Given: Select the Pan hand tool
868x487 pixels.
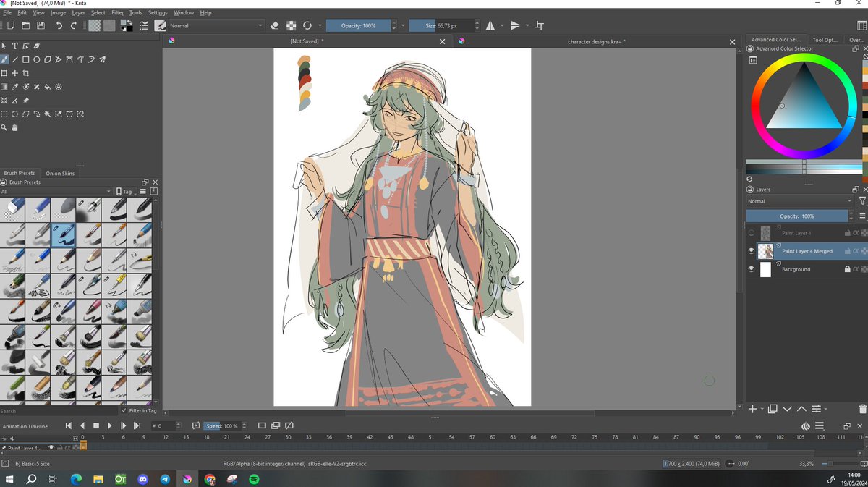Looking at the screenshot, I should tap(14, 128).
